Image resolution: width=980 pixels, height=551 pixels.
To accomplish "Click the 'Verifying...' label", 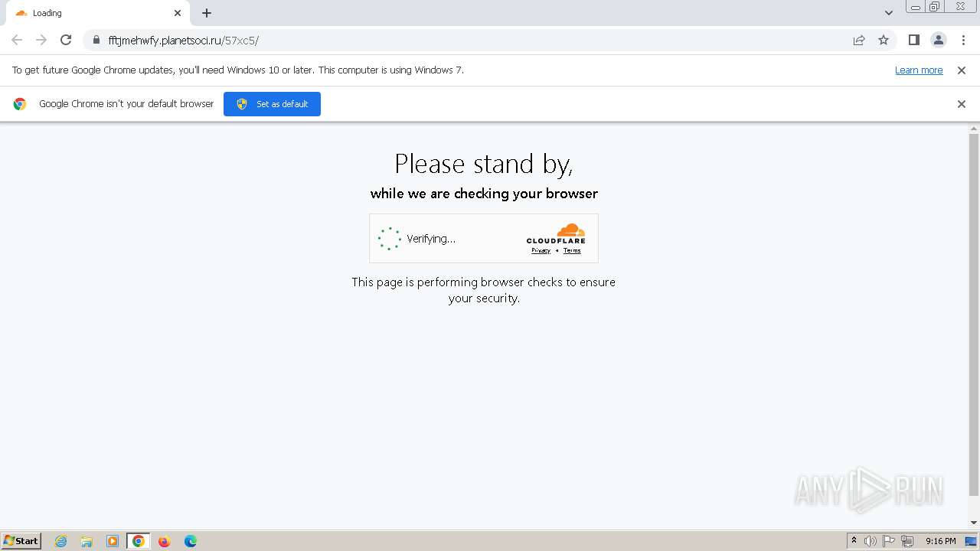I will click(x=431, y=239).
